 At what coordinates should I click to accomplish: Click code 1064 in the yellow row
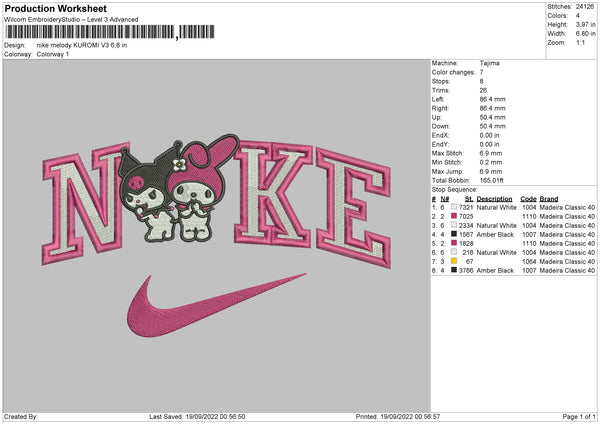(529, 262)
